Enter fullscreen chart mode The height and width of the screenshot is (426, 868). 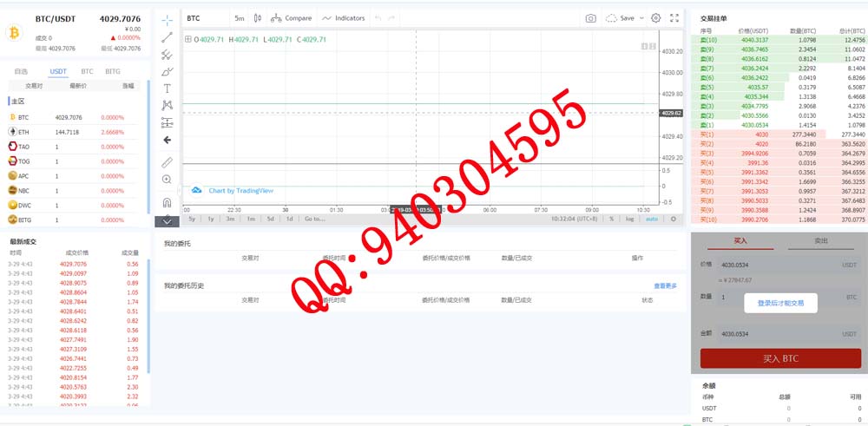tap(674, 18)
